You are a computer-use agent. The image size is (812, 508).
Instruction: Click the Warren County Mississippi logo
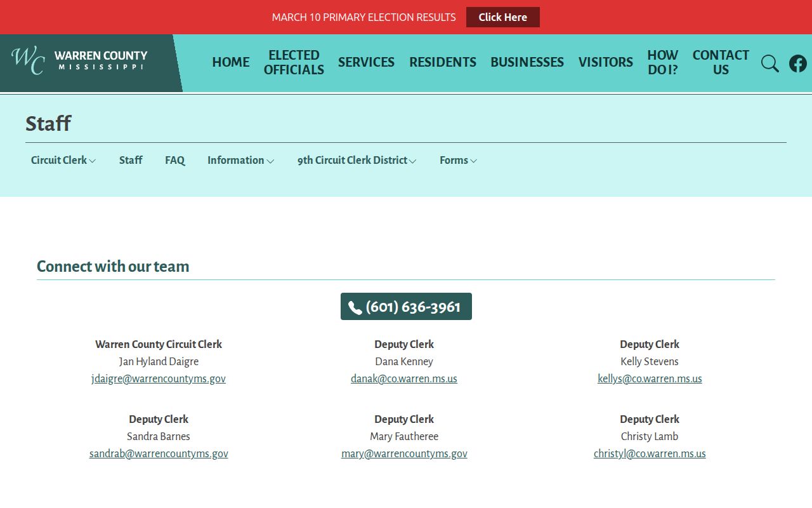click(x=79, y=61)
